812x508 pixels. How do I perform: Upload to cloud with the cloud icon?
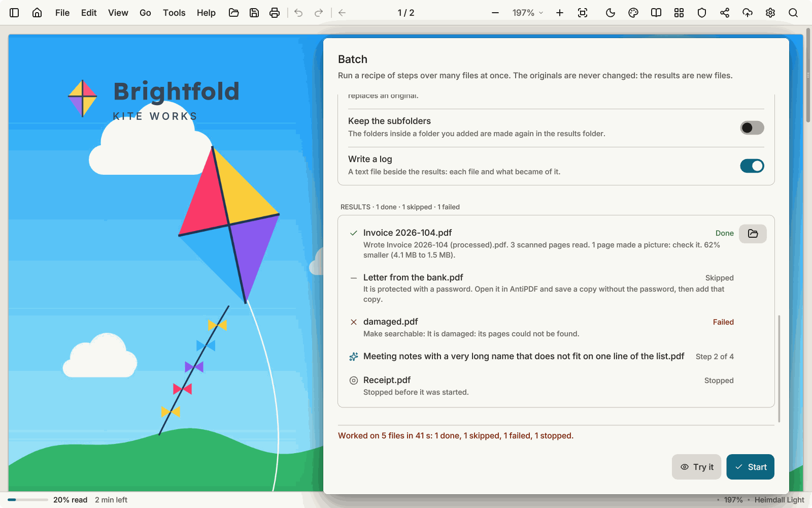(x=748, y=13)
